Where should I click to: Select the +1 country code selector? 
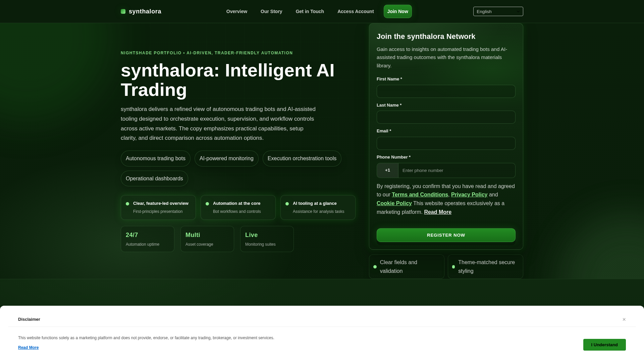pyautogui.click(x=387, y=170)
